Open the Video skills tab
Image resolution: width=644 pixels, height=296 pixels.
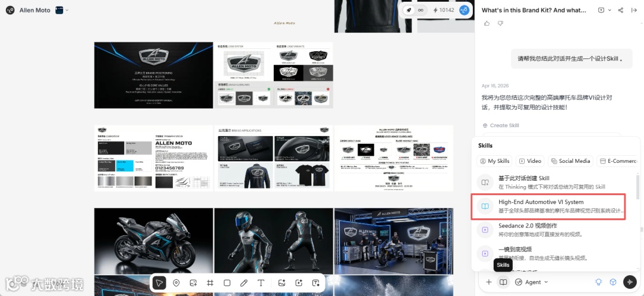point(530,161)
